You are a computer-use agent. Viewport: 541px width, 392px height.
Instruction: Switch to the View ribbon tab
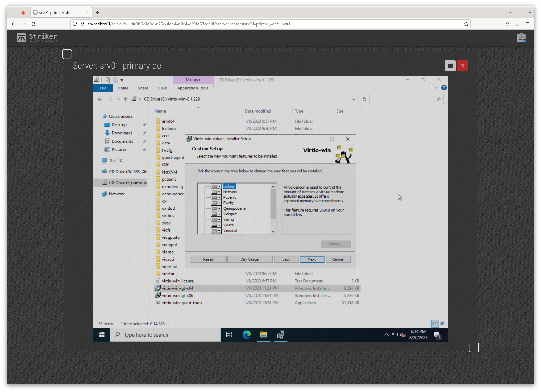click(162, 88)
